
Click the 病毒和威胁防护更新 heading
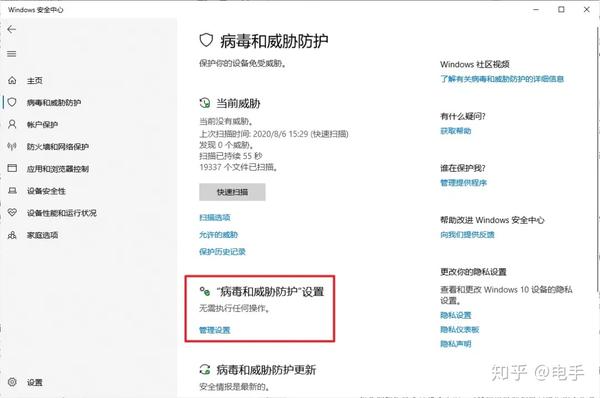coord(266,370)
